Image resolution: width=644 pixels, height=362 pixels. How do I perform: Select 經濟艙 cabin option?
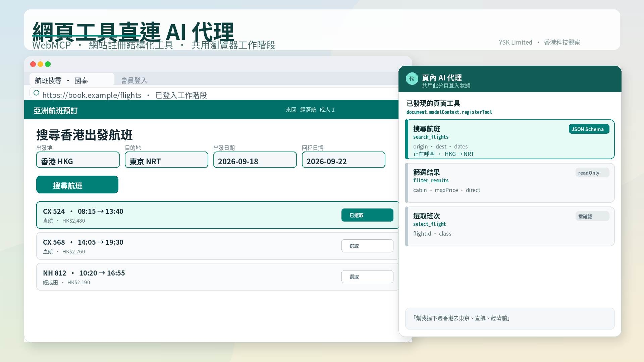pyautogui.click(x=308, y=110)
